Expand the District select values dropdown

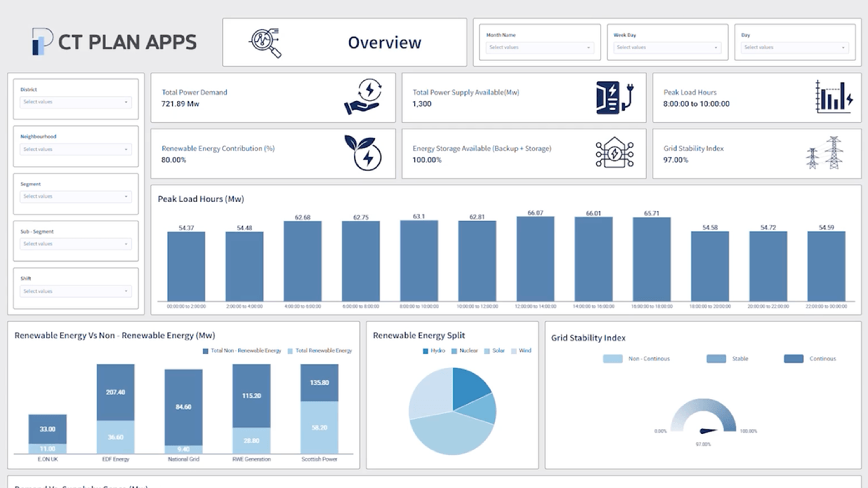(75, 102)
